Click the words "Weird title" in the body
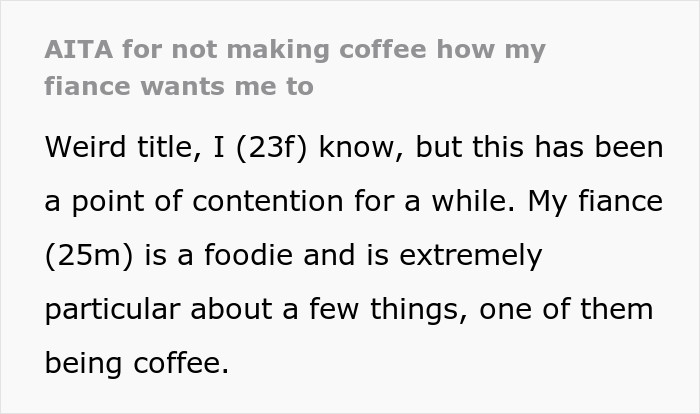This screenshot has width=700, height=414. click(112, 148)
